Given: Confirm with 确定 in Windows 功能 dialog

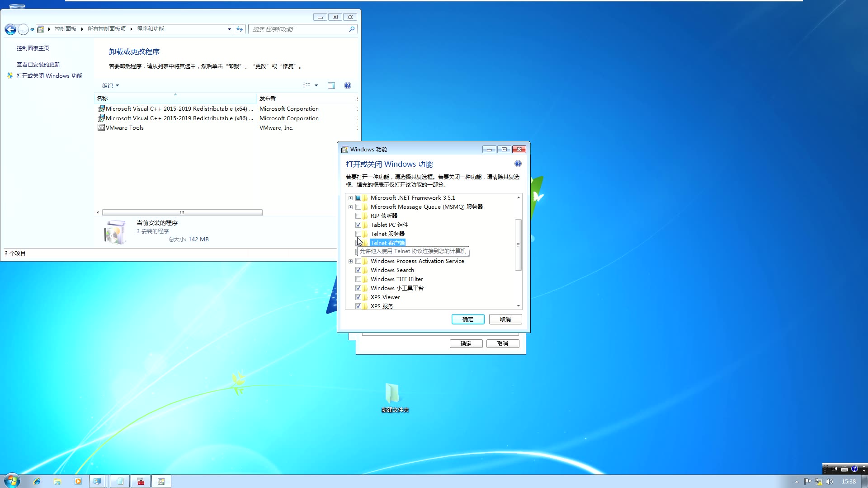Looking at the screenshot, I should pos(468,319).
